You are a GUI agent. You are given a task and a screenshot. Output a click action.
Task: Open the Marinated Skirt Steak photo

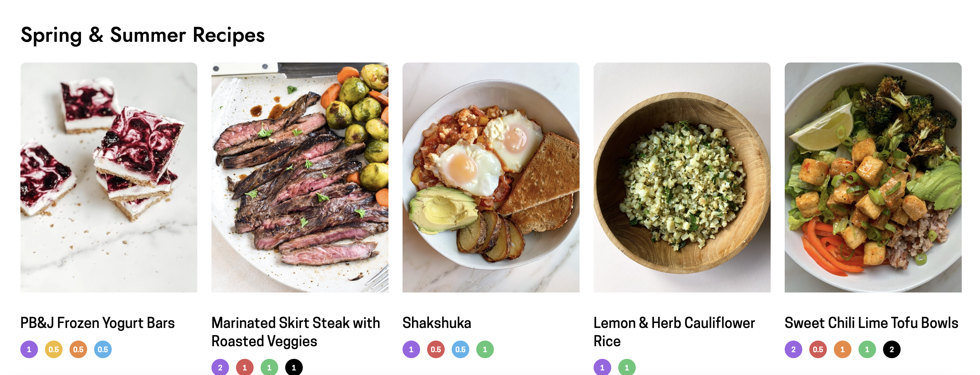tap(300, 177)
